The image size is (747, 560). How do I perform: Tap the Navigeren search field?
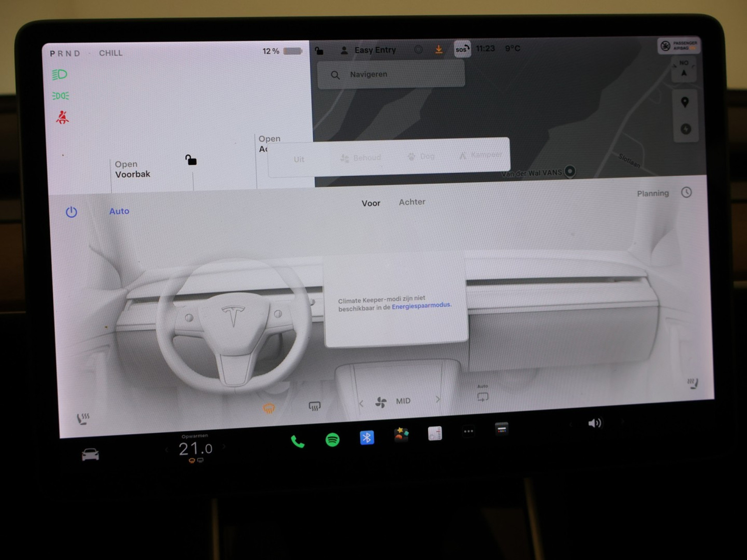391,74
